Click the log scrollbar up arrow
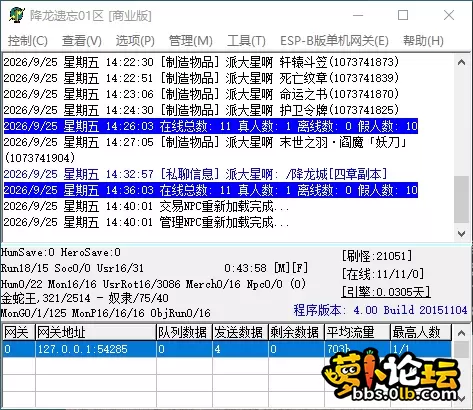Image resolution: width=473 pixels, height=410 pixels. (x=461, y=62)
